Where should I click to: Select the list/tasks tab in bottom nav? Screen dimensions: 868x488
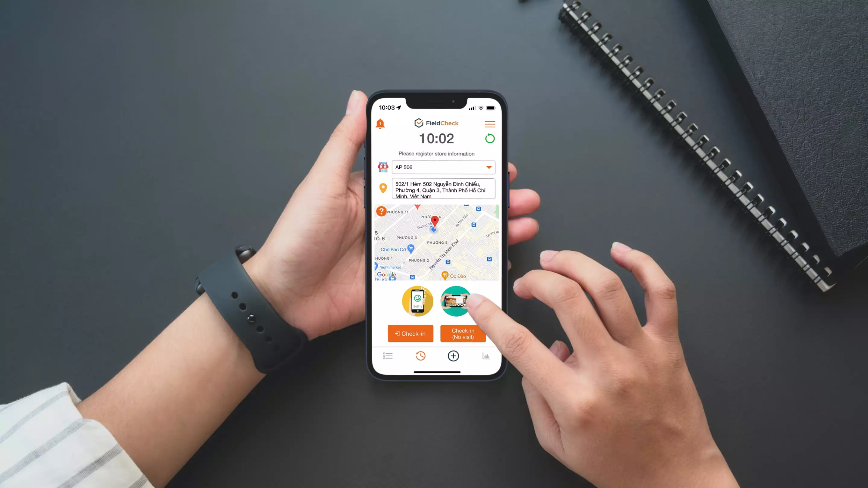(388, 356)
